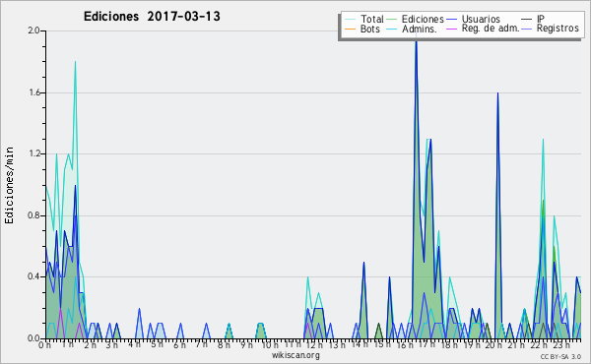Image resolution: width=591 pixels, height=364 pixels.
Task: Click the 1.6 value on y-axis
Action: coord(34,92)
